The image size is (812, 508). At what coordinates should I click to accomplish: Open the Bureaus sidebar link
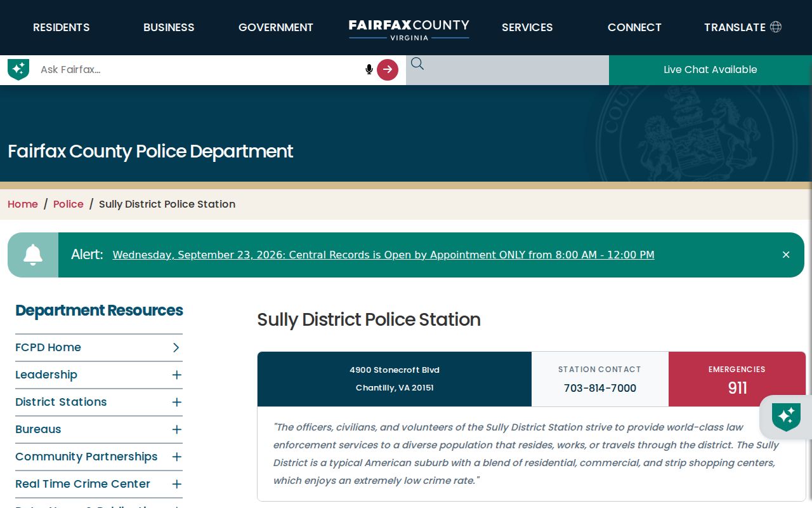click(38, 429)
